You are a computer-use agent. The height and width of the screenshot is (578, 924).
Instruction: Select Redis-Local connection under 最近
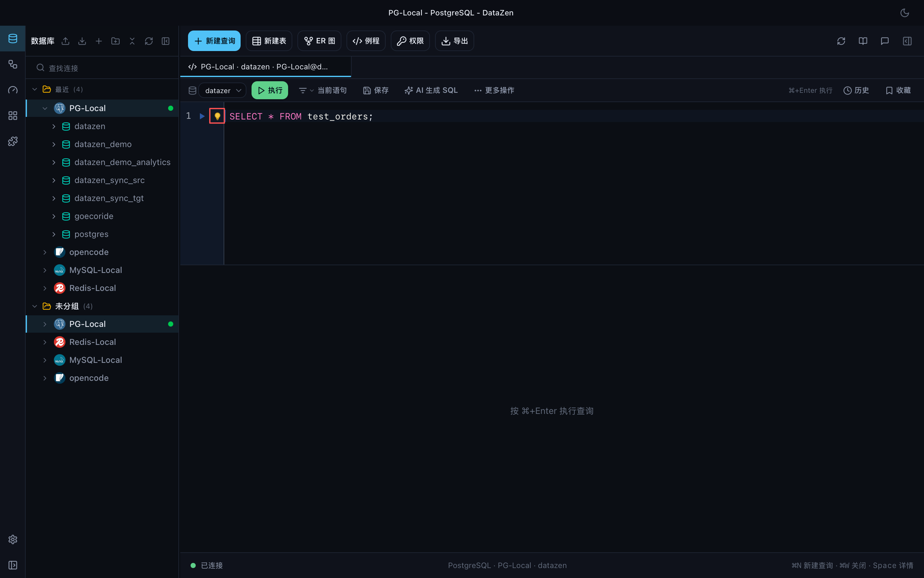102,288
